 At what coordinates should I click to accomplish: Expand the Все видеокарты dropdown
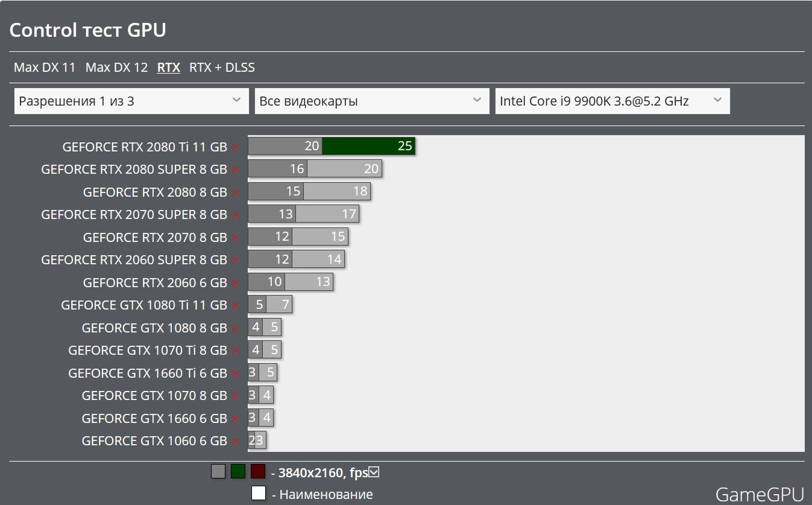tap(371, 101)
